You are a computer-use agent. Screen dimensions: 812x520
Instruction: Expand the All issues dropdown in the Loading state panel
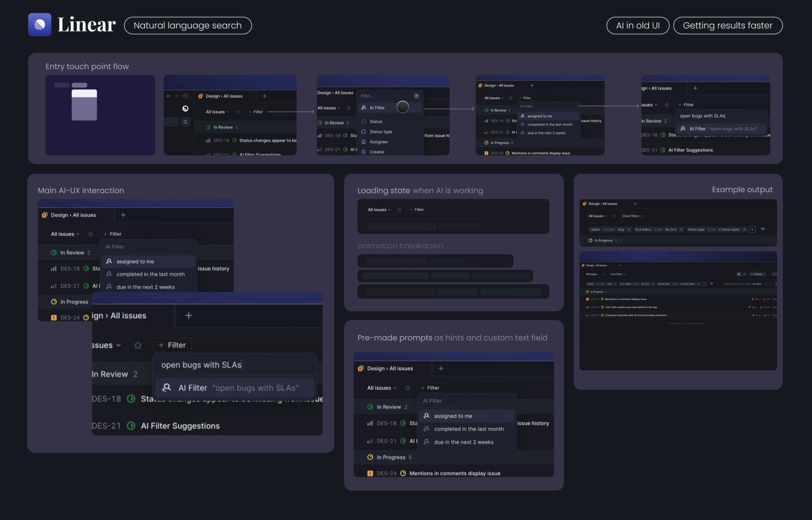379,210
